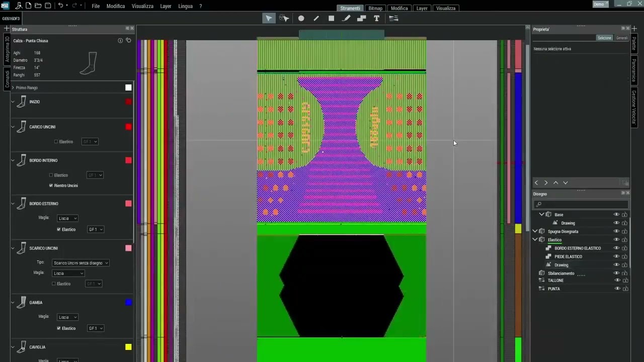Open the Gestione Velocita' side tab

pyautogui.click(x=634, y=107)
